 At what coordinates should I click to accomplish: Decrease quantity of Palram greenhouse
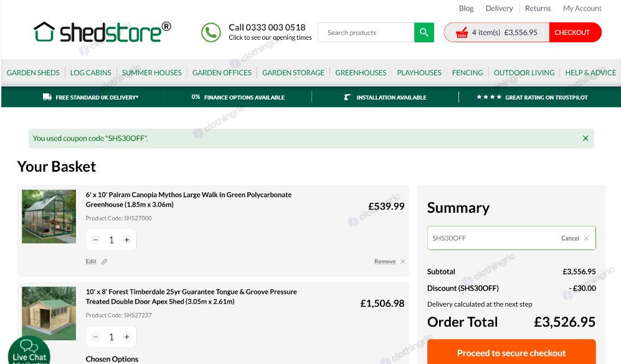[95, 240]
